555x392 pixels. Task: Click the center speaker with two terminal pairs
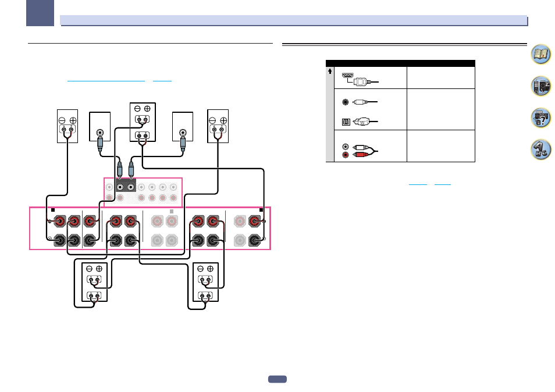(x=143, y=122)
